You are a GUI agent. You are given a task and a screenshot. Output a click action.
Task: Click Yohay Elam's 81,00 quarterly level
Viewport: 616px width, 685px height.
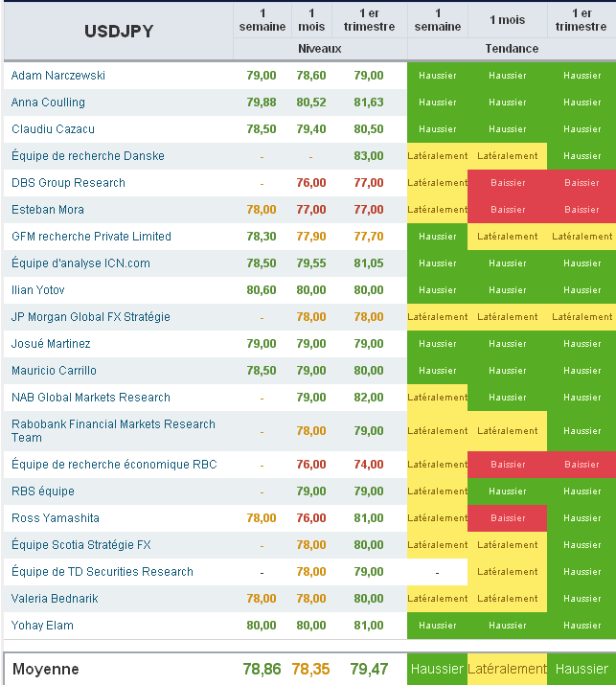(x=369, y=626)
